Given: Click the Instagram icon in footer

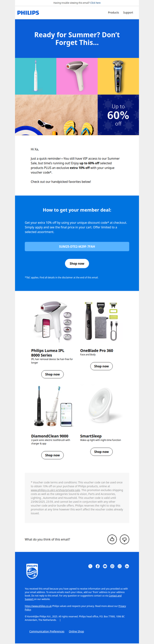Looking at the screenshot, I should [x=120, y=566].
